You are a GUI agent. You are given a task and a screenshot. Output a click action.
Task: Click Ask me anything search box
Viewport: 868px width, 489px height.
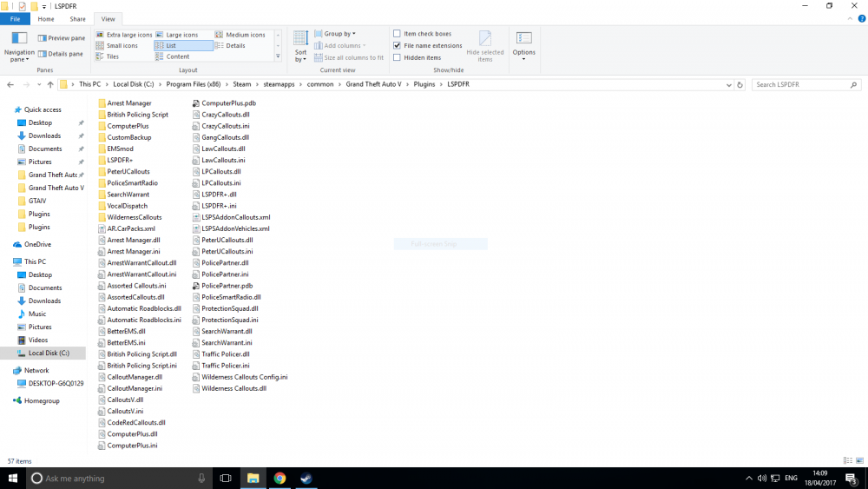coord(119,478)
